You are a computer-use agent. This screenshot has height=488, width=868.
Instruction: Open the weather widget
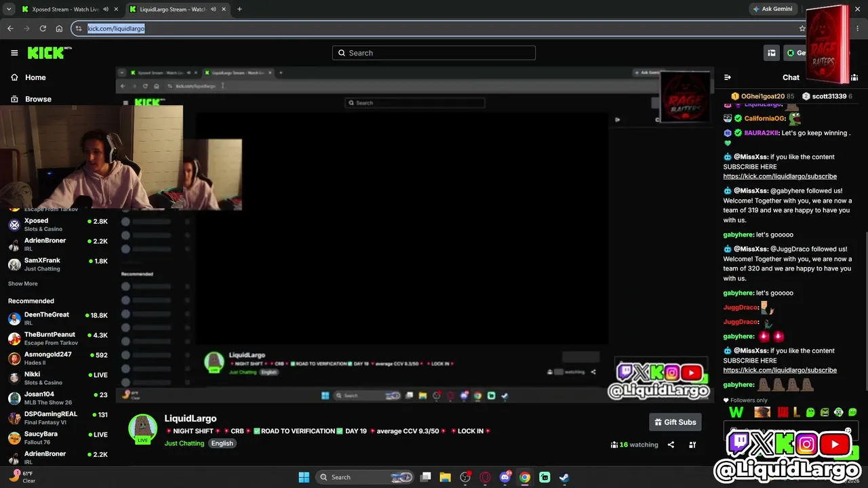click(22, 477)
